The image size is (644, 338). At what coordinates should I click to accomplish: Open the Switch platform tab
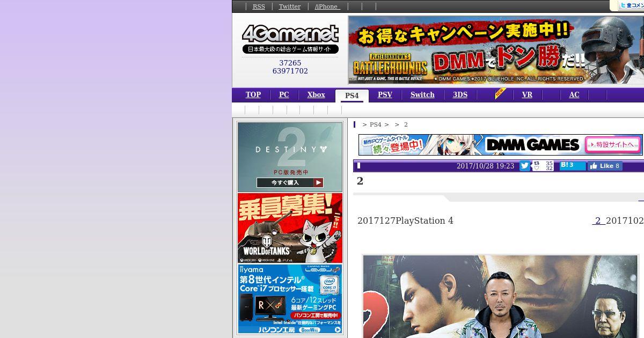point(422,95)
